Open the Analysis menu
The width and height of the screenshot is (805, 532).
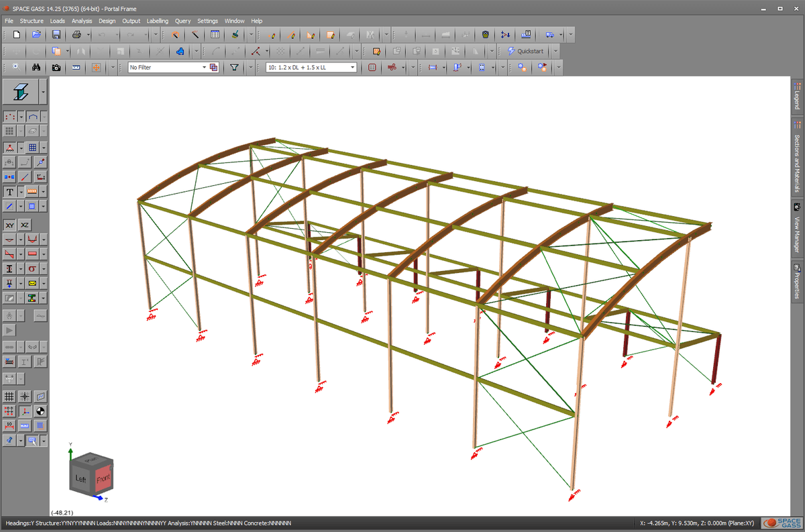(x=81, y=21)
